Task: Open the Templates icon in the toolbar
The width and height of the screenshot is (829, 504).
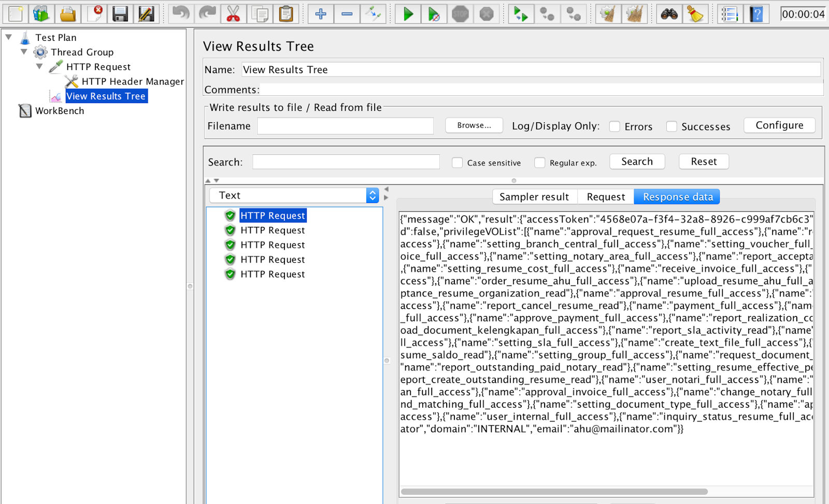Action: [x=41, y=14]
